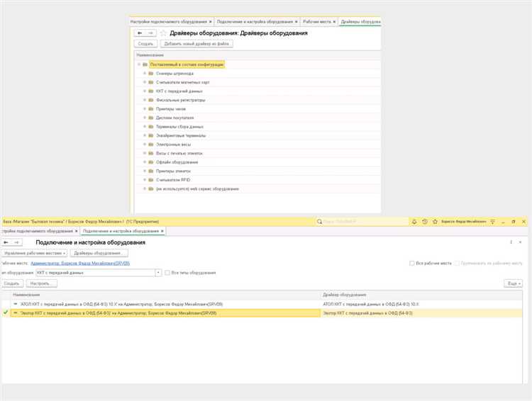Go forward with the arrow in Подключение и настройка оборудования
Viewport: 532px width, 401px height.
pos(17,242)
